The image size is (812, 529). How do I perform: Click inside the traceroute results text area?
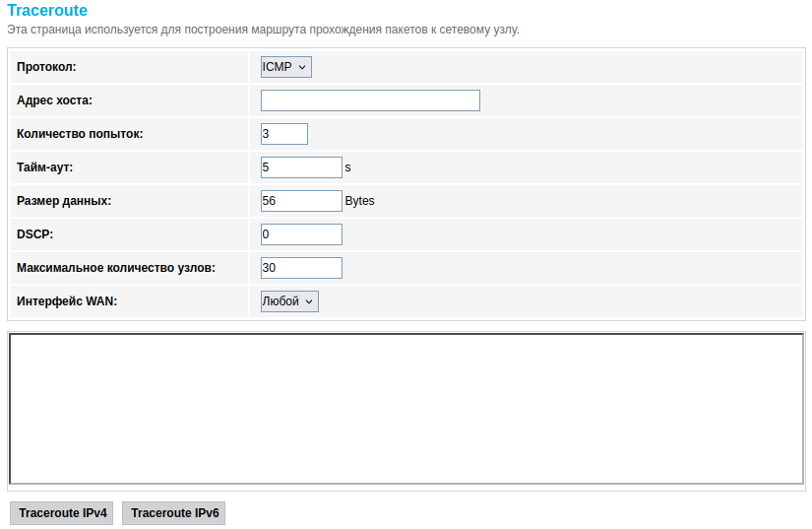coord(406,408)
